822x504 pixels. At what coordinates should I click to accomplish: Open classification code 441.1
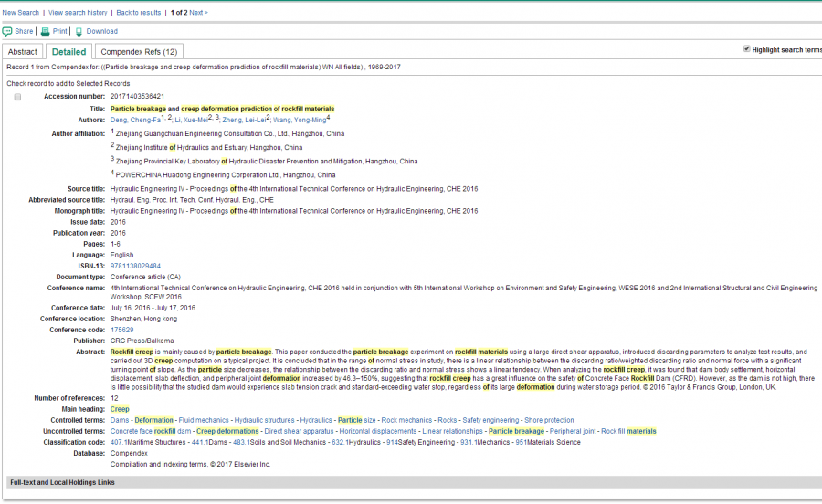coord(200,442)
